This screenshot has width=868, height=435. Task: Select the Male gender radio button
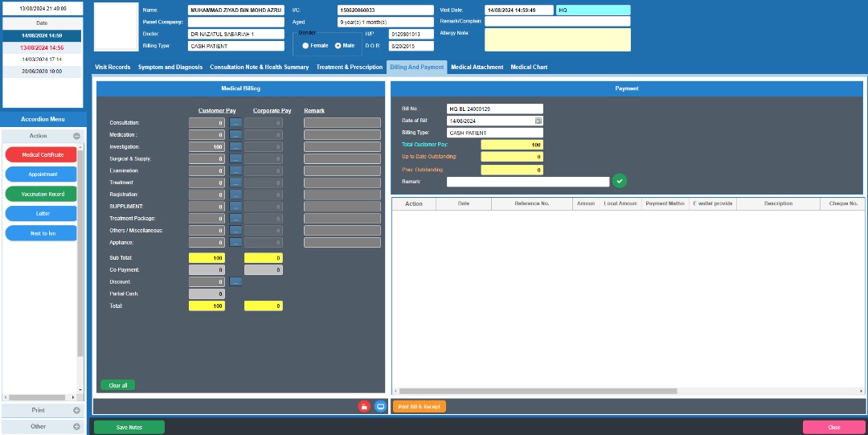338,46
